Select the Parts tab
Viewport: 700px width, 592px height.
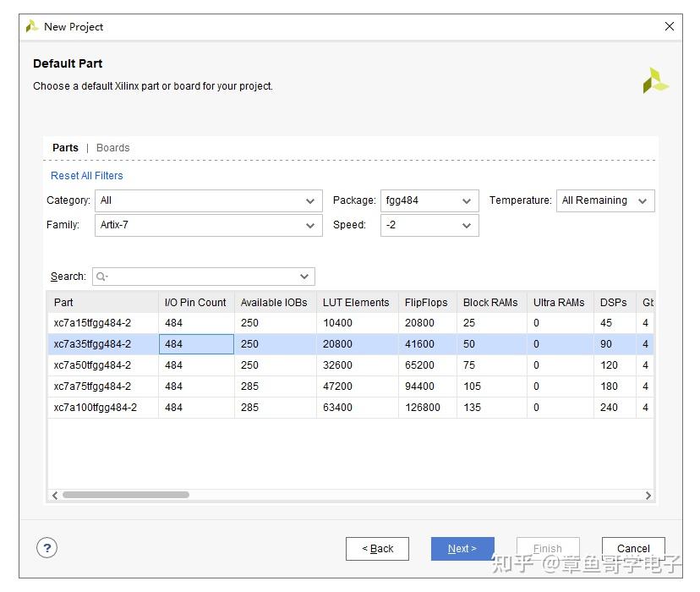pyautogui.click(x=65, y=148)
